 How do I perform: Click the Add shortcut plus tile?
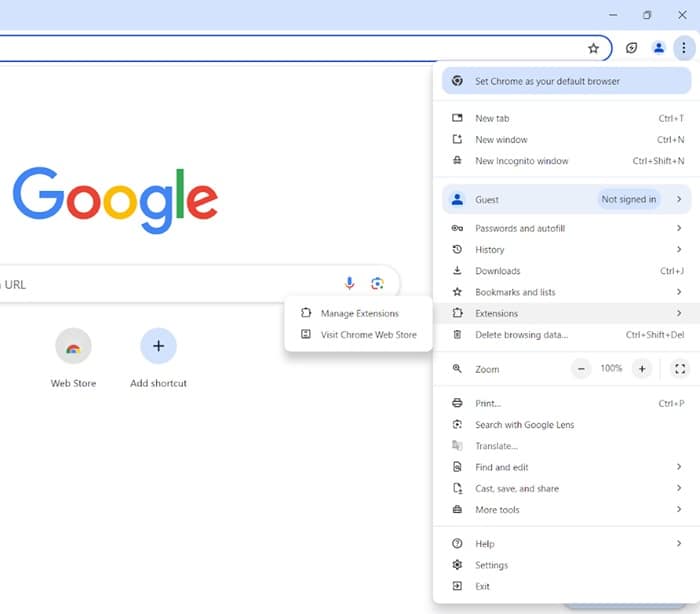[x=158, y=346]
